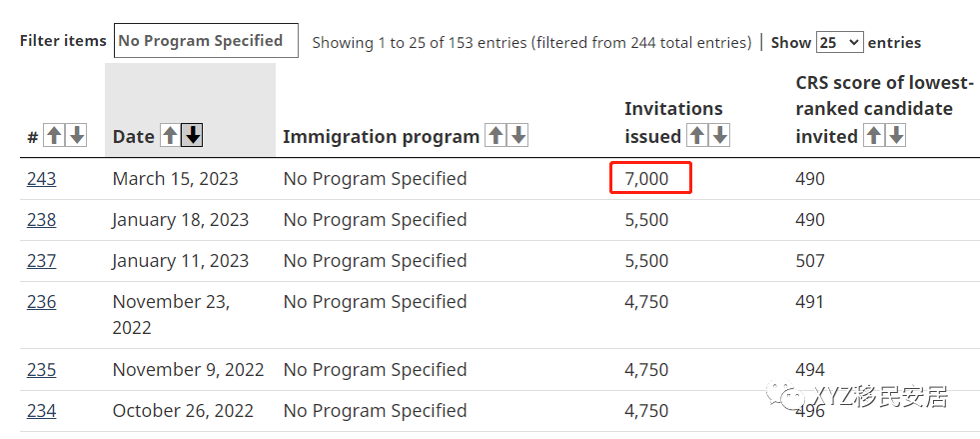Viewport: 980px width, 439px height.
Task: Sort Date column ascending arrow
Action: [171, 136]
